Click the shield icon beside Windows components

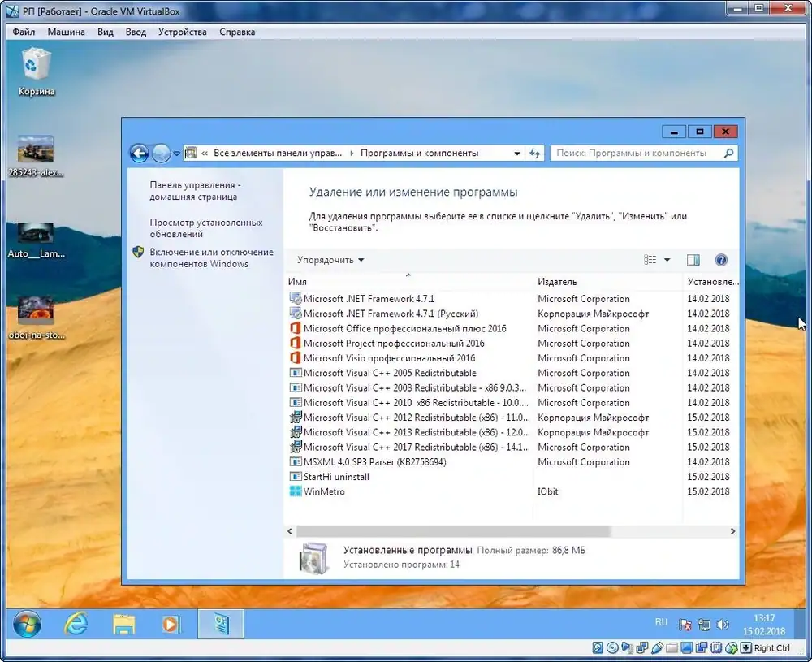[138, 253]
